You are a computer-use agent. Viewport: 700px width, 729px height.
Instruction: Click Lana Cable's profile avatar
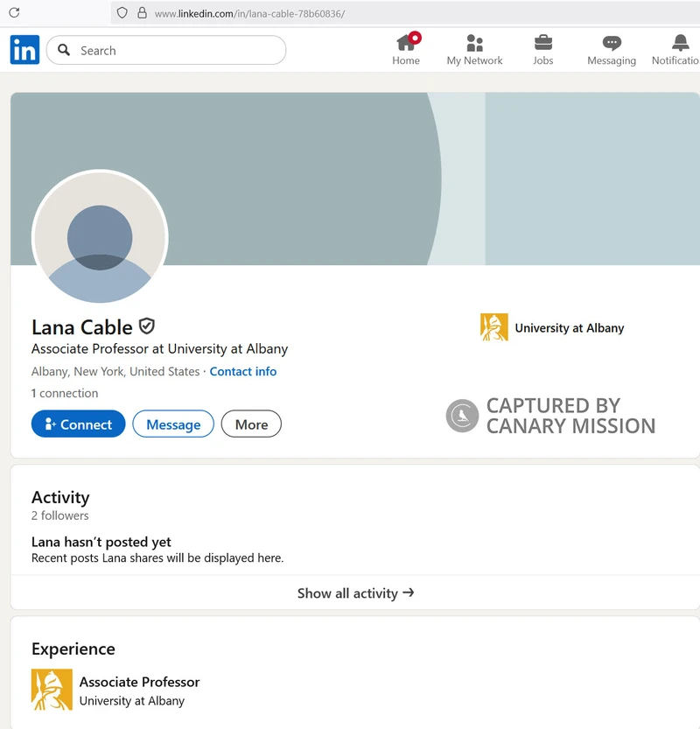pyautogui.click(x=100, y=237)
